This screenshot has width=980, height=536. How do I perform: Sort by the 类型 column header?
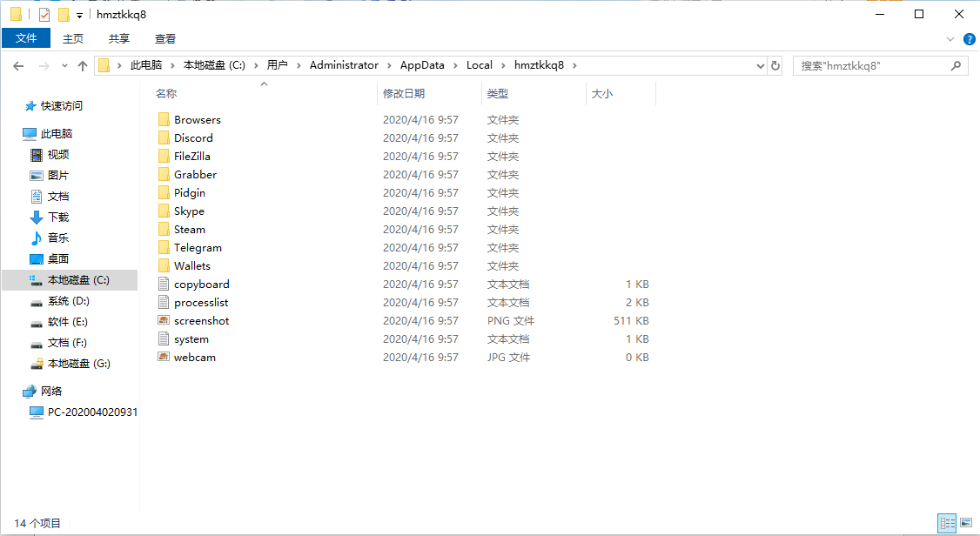(x=534, y=94)
